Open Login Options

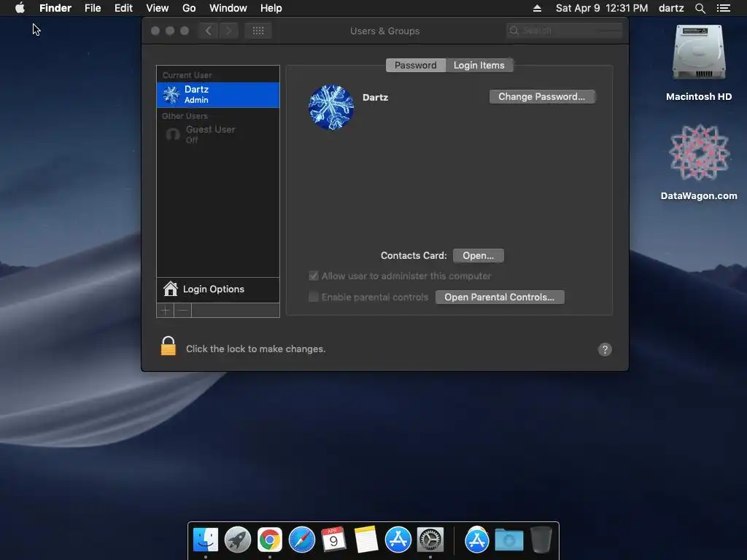click(x=218, y=289)
